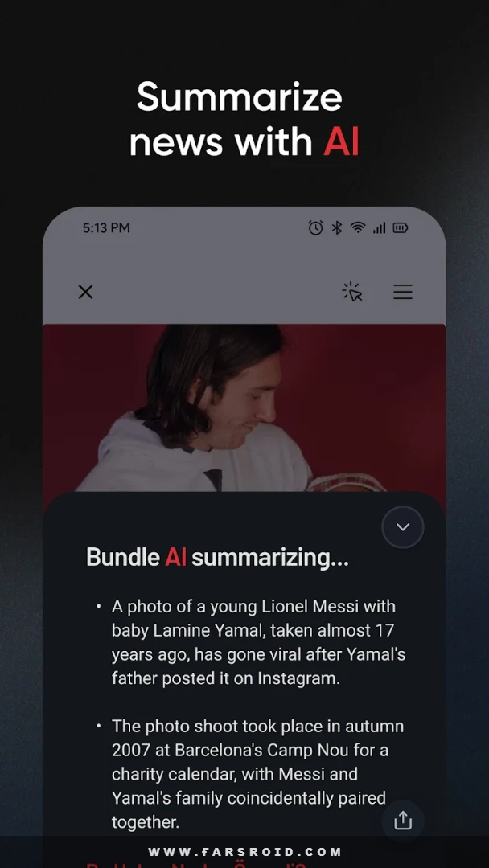This screenshot has height=868, width=489.
Task: Tap the share icon button
Action: point(403,821)
